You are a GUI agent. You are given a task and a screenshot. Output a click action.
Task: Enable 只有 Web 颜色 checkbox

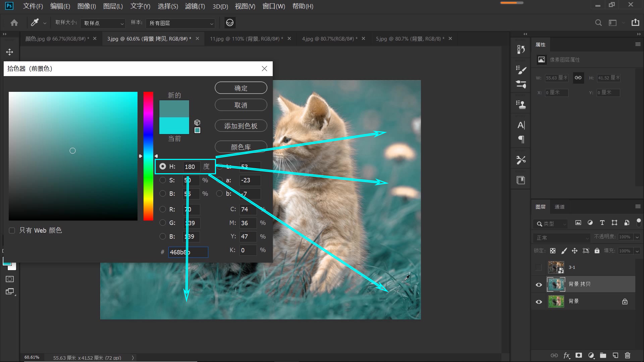click(12, 231)
